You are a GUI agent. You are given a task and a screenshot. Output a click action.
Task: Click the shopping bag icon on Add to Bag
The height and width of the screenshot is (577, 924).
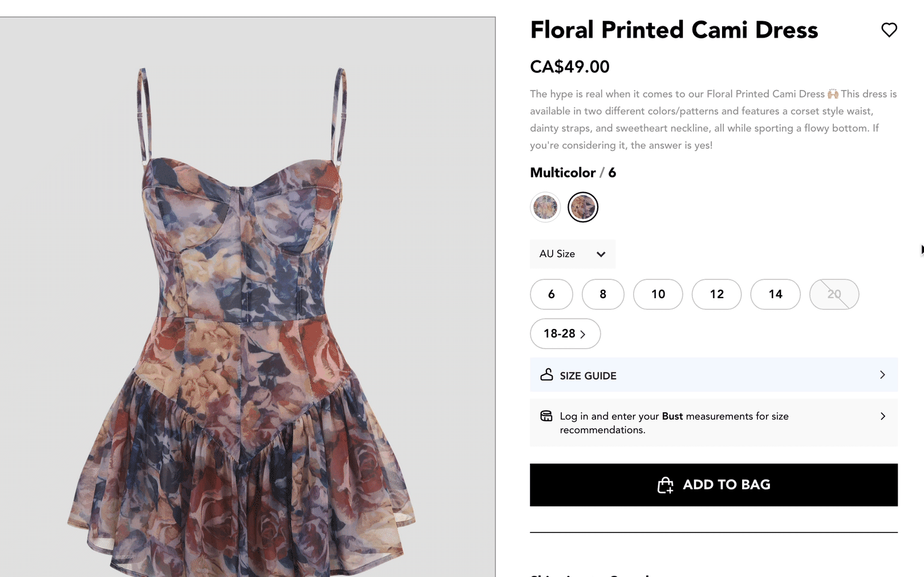665,485
